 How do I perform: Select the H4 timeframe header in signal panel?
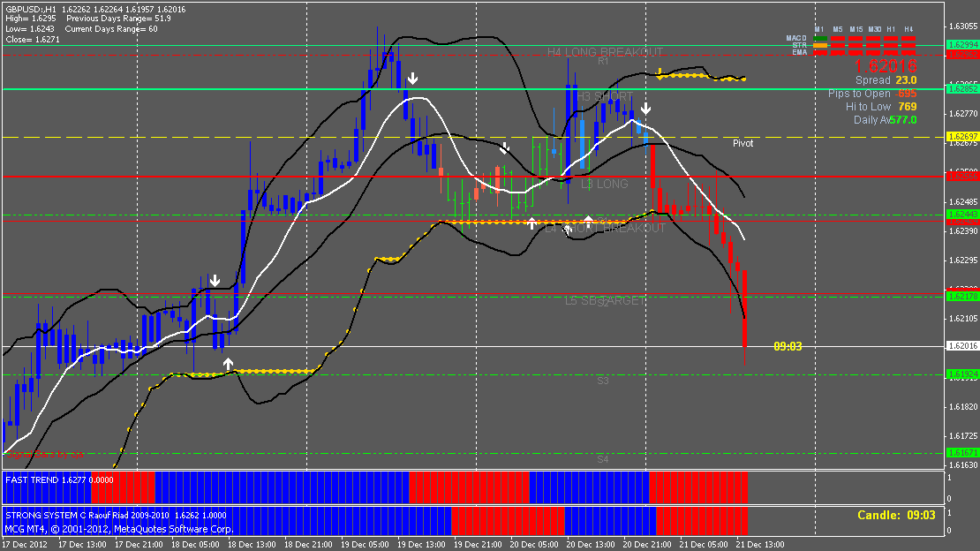coord(908,29)
